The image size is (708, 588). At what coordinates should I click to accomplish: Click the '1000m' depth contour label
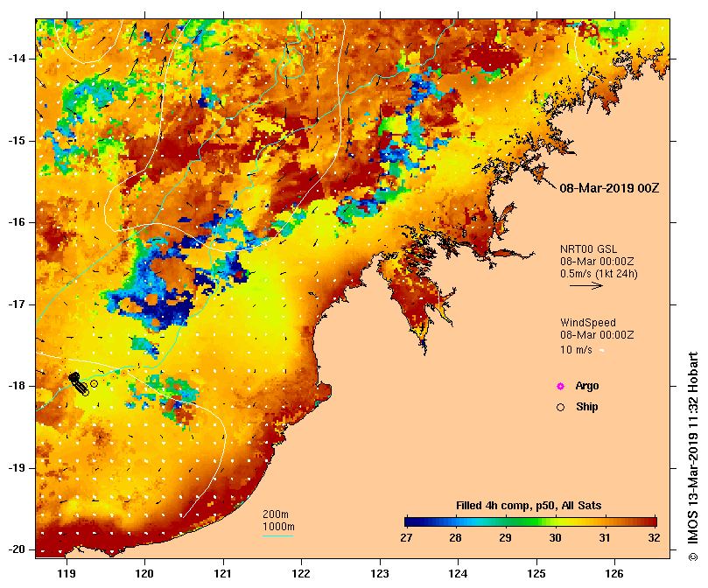pyautogui.click(x=278, y=527)
